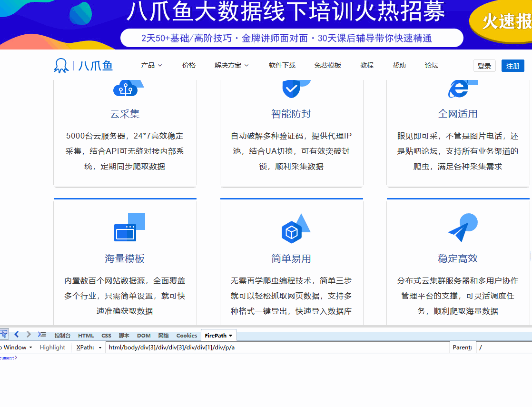
Task: Open the 网络 network tab
Action: pos(164,336)
